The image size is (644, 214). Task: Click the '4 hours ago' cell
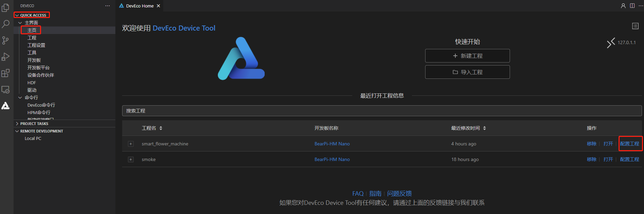coord(463,144)
